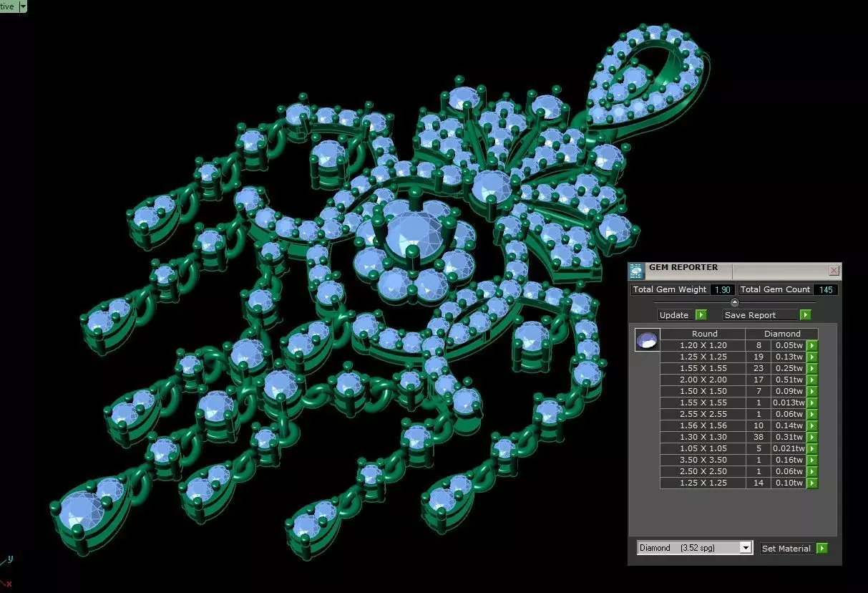Click the Save Report button

(x=761, y=315)
